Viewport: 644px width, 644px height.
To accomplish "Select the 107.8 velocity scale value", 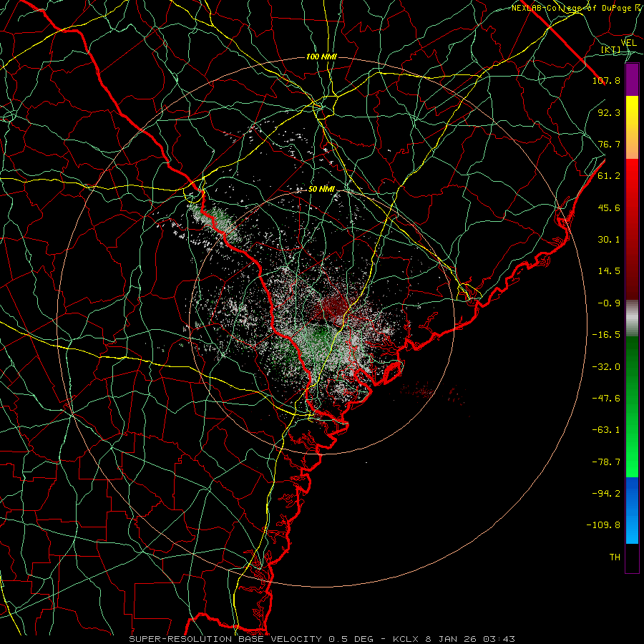I will click(x=606, y=80).
